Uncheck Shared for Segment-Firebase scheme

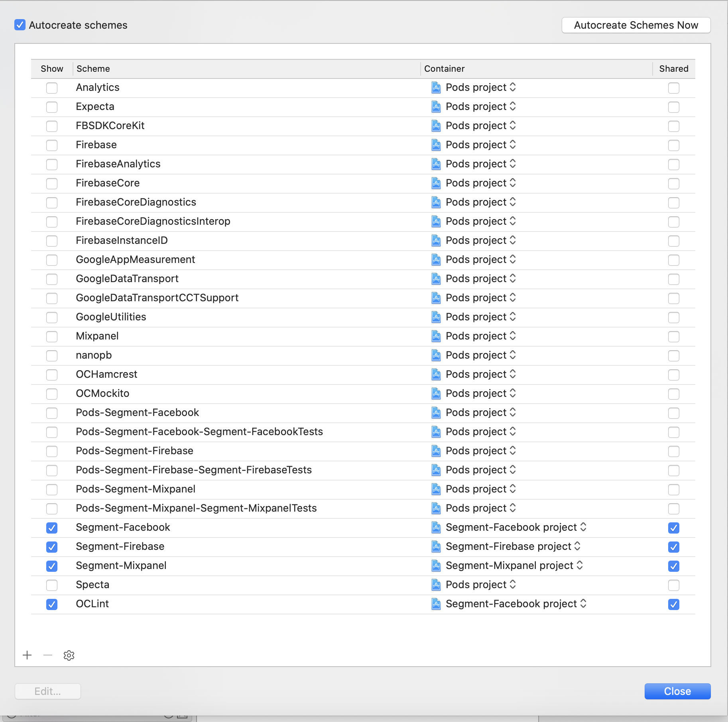click(x=674, y=547)
